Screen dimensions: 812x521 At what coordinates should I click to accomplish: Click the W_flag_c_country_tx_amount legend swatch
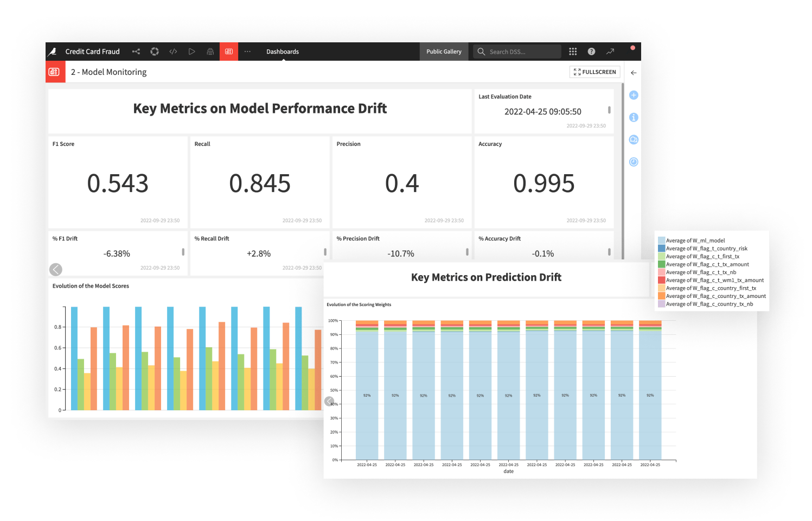click(x=661, y=296)
